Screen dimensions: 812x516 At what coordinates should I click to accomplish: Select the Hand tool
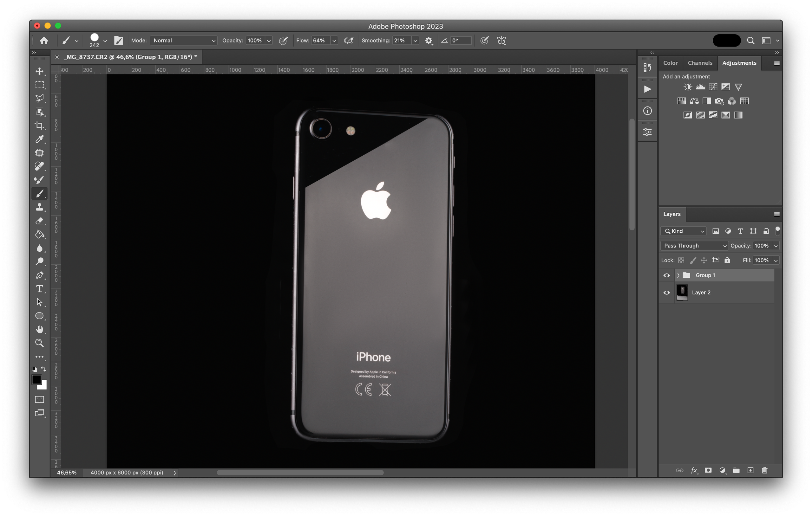click(39, 329)
